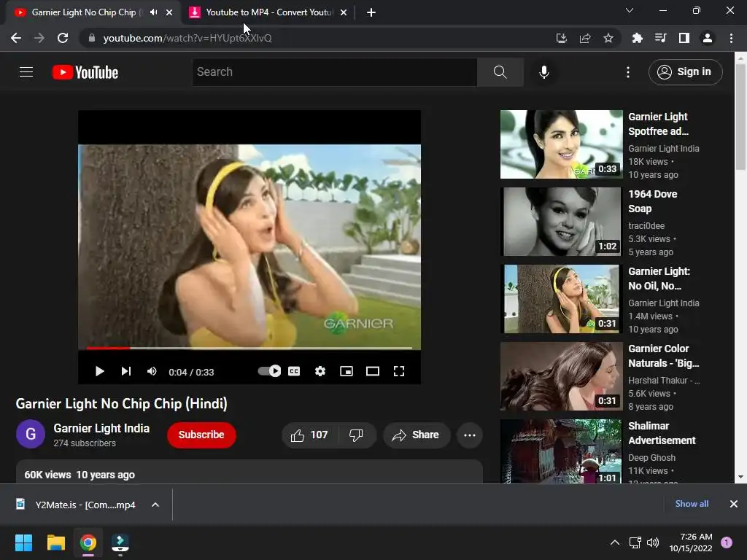The height and width of the screenshot is (560, 747).
Task: Enable miniplayer mode
Action: tap(347, 371)
